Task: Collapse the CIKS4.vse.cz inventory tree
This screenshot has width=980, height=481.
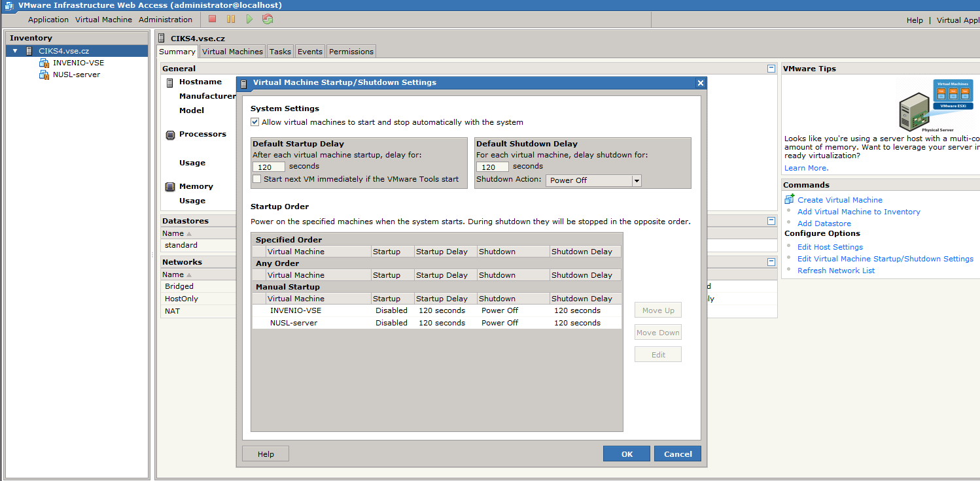Action: pyautogui.click(x=15, y=51)
